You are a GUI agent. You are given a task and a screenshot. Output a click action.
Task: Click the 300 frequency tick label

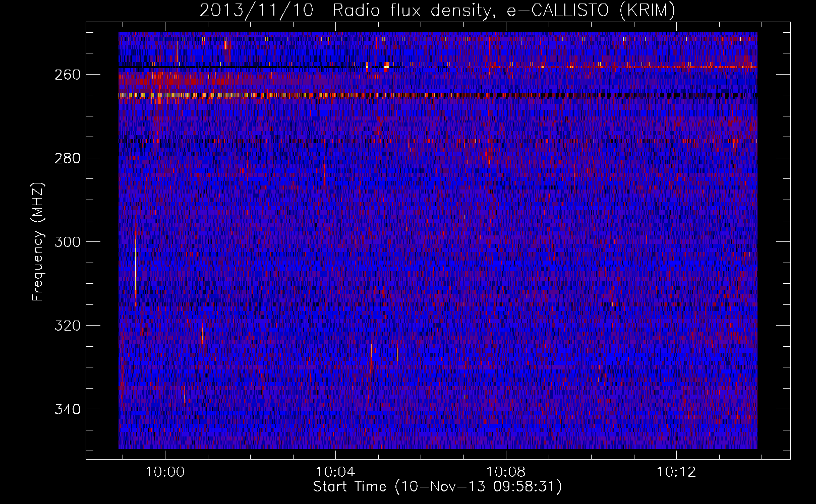(68, 242)
